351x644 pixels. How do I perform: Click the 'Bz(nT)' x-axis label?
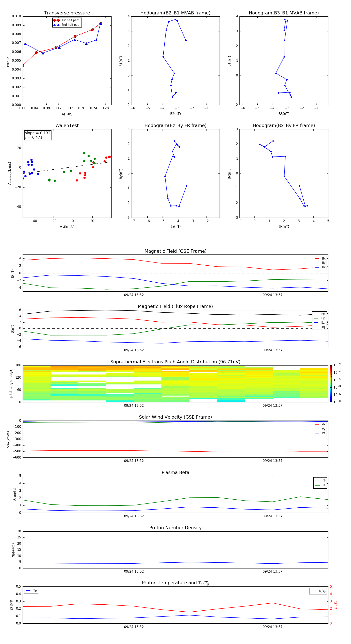tap(175, 227)
